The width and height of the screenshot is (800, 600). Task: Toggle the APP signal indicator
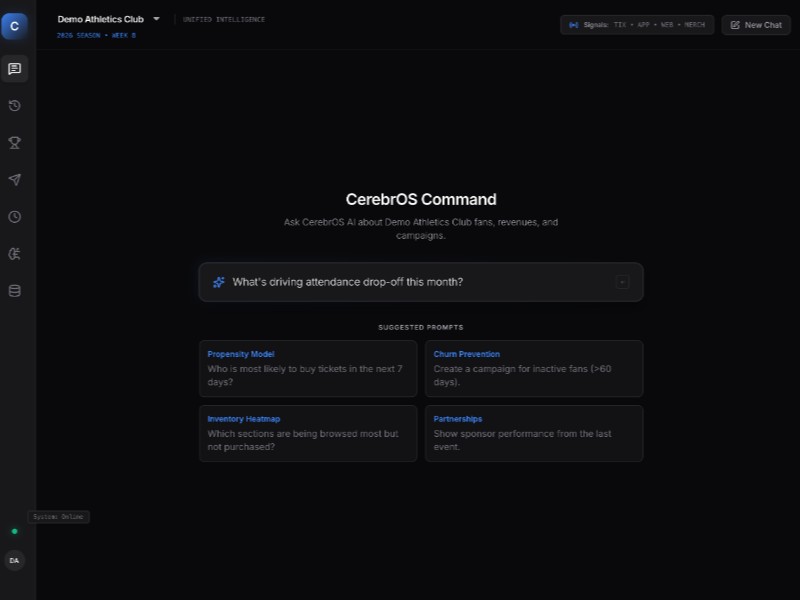pyautogui.click(x=643, y=25)
